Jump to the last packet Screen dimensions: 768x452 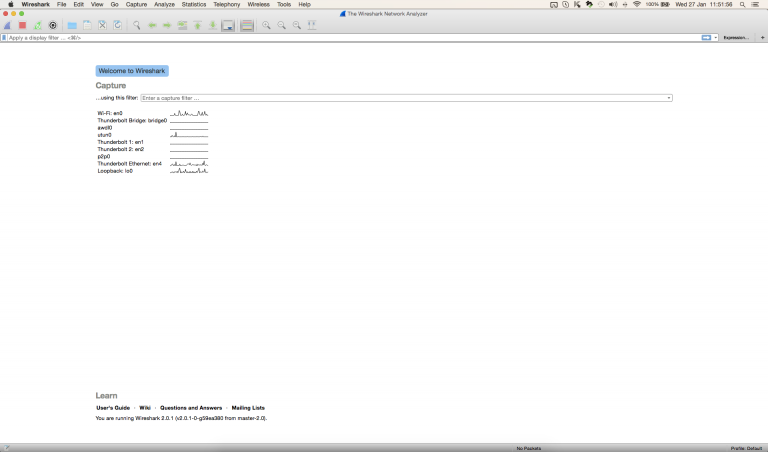point(213,25)
